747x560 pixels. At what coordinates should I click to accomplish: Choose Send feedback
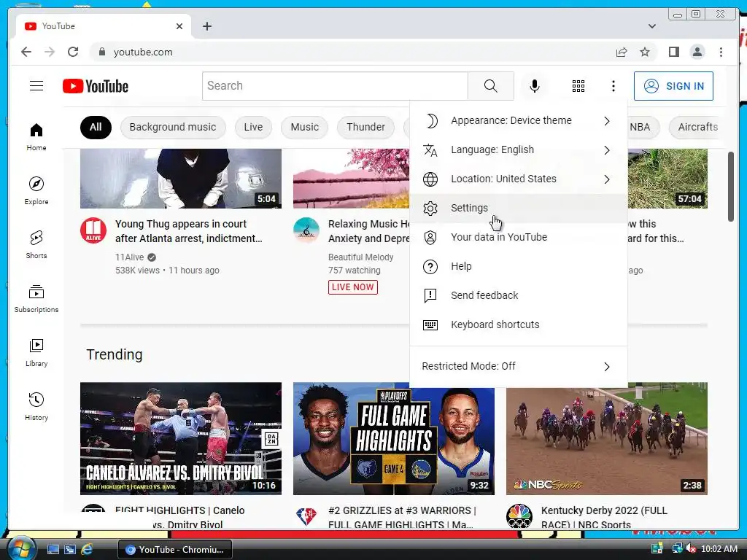[518, 295]
